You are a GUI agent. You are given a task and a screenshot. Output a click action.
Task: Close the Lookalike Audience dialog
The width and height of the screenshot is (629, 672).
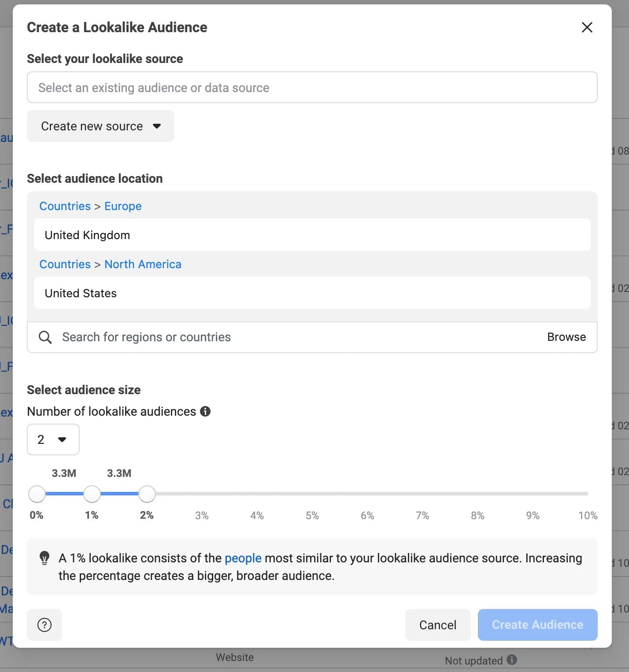coord(587,27)
